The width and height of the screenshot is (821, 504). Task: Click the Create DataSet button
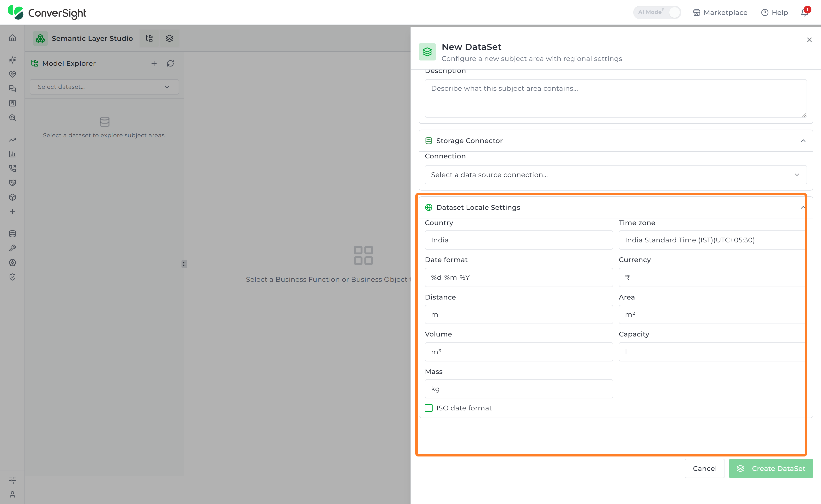click(771, 468)
